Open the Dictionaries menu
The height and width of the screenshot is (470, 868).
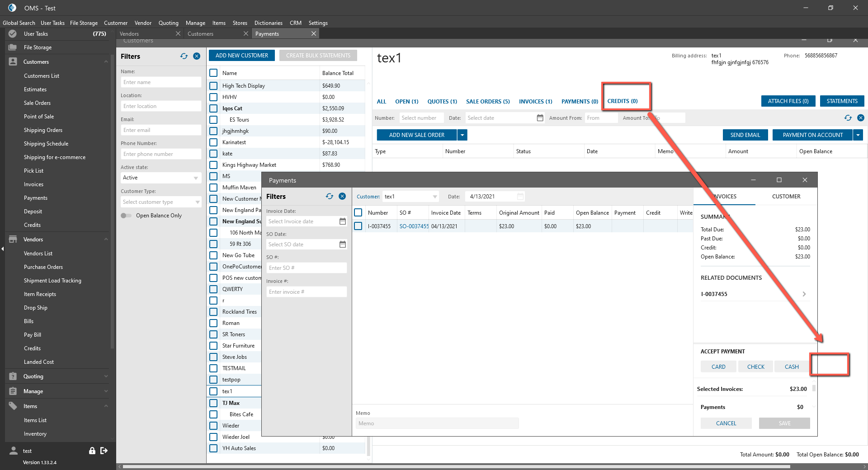(269, 23)
